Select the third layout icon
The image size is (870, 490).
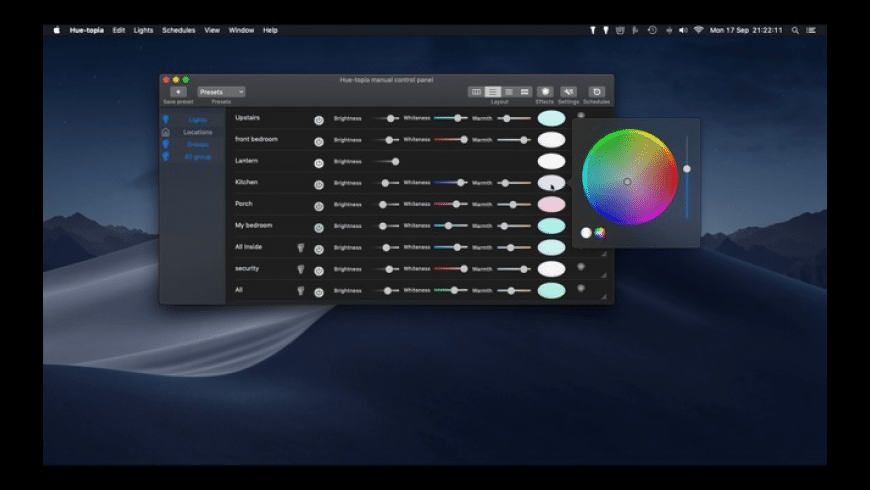tap(508, 92)
